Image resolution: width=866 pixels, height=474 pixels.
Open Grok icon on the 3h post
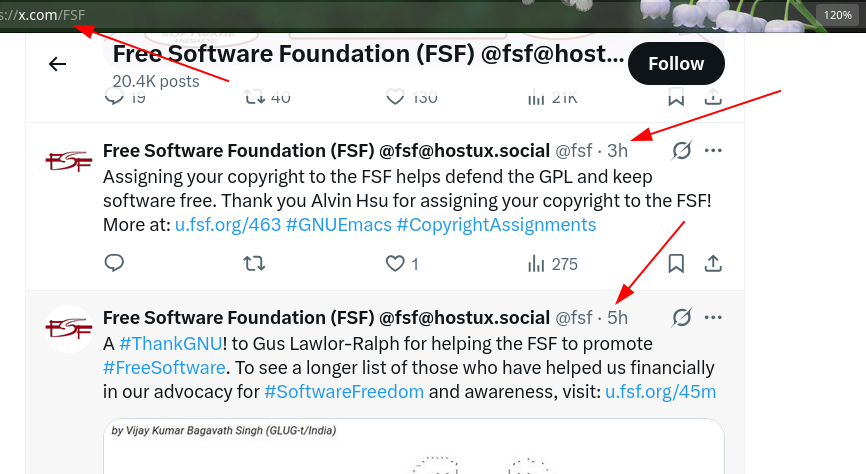(682, 151)
